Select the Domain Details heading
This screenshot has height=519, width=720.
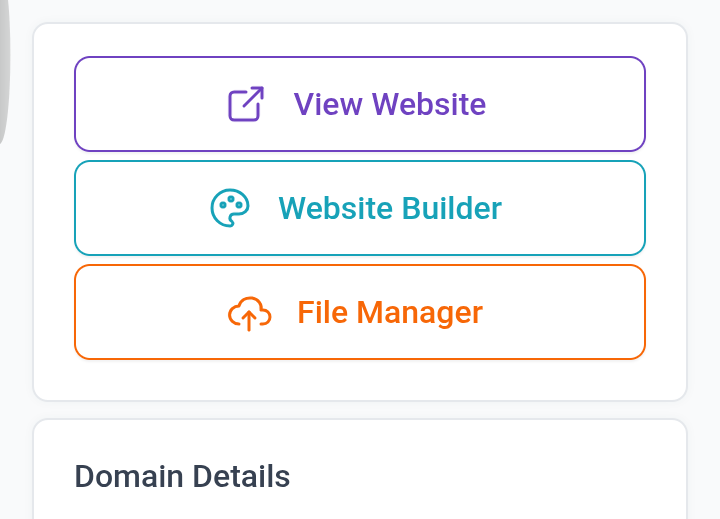pyautogui.click(x=182, y=477)
